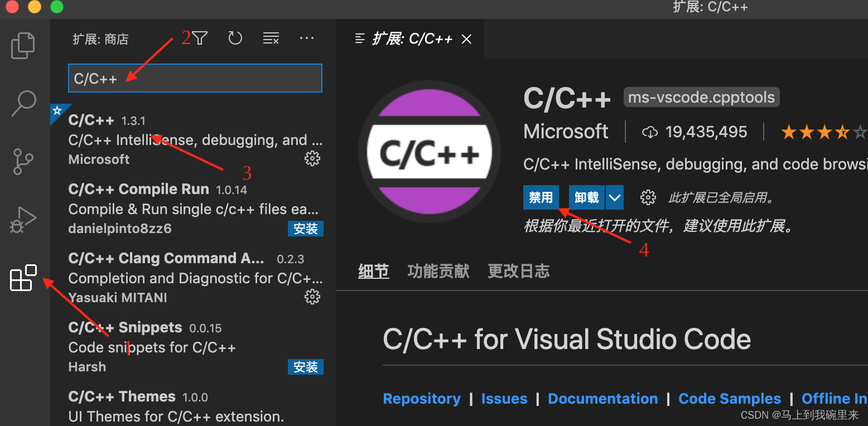Click the 19,435,495 download count
Image resolution: width=868 pixels, height=426 pixels.
pos(695,132)
